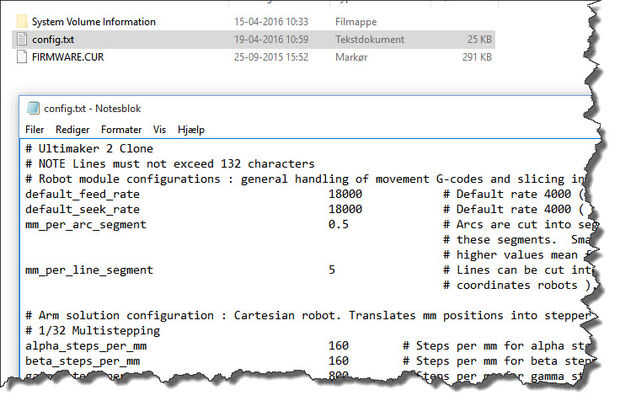620x406 pixels.
Task: Click '# Steps per mm for beta' comment
Action: 497,361
